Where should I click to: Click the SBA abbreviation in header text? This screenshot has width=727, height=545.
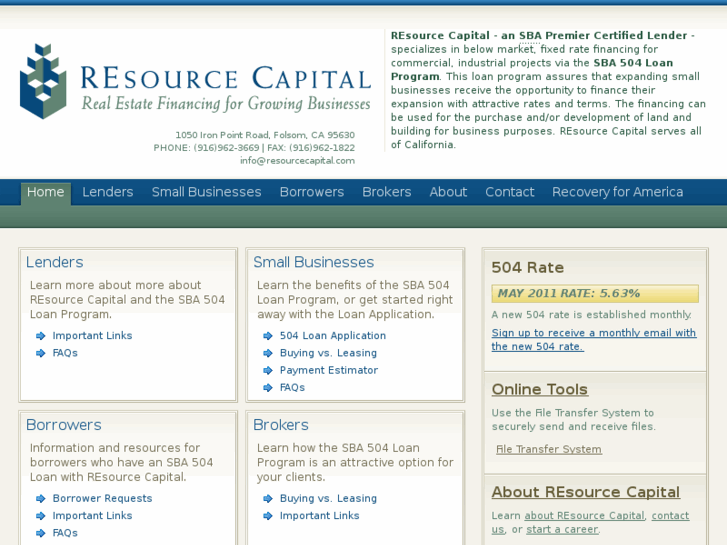coord(530,36)
